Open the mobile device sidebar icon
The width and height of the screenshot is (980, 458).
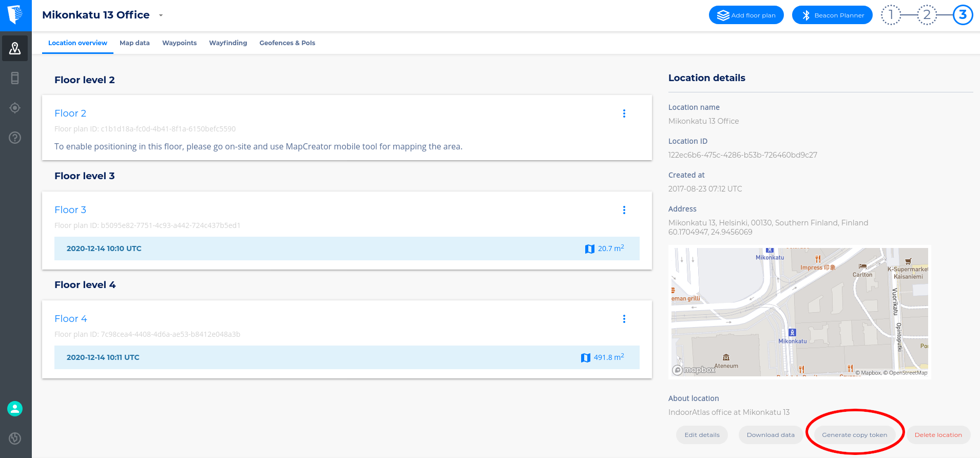pyautogui.click(x=15, y=78)
